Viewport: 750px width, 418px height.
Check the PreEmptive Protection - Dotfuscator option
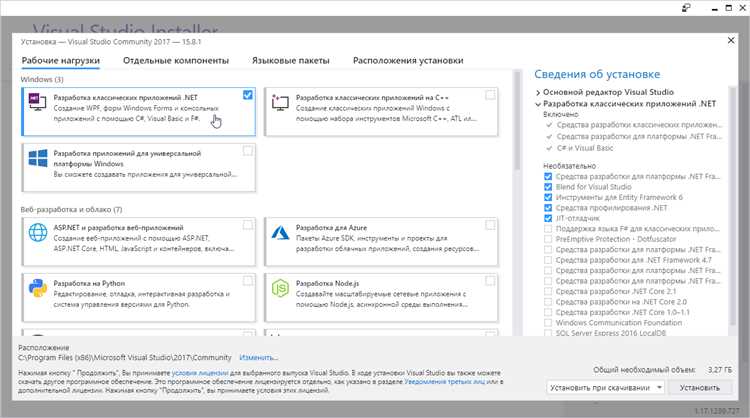pyautogui.click(x=548, y=239)
